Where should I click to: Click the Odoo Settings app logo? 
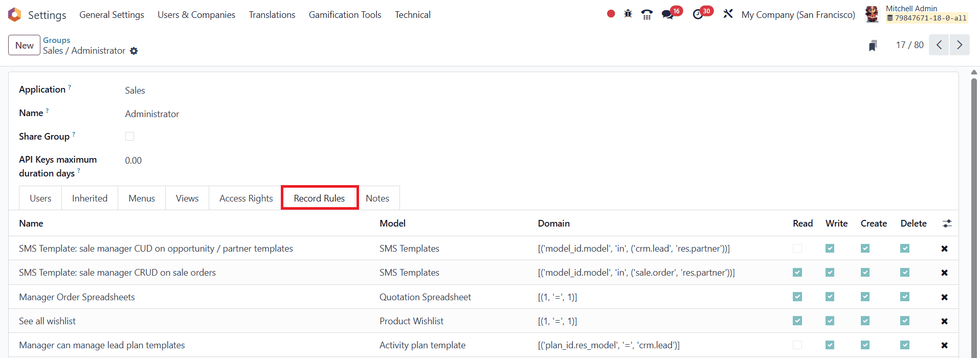click(15, 15)
